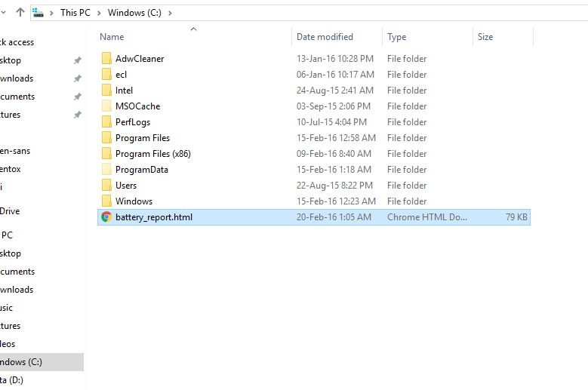Click the faded MSOCache folder icon
Image resolution: width=588 pixels, height=390 pixels.
(x=106, y=106)
